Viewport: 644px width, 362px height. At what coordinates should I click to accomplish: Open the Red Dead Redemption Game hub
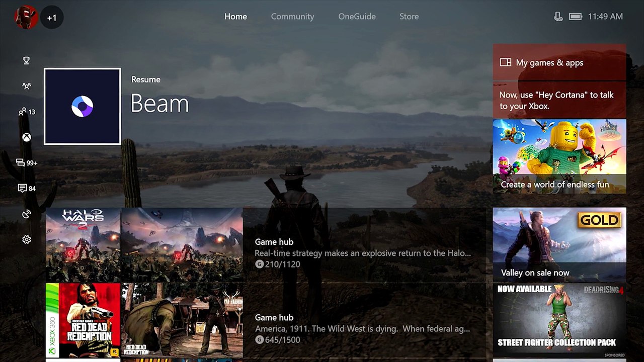coord(365,320)
